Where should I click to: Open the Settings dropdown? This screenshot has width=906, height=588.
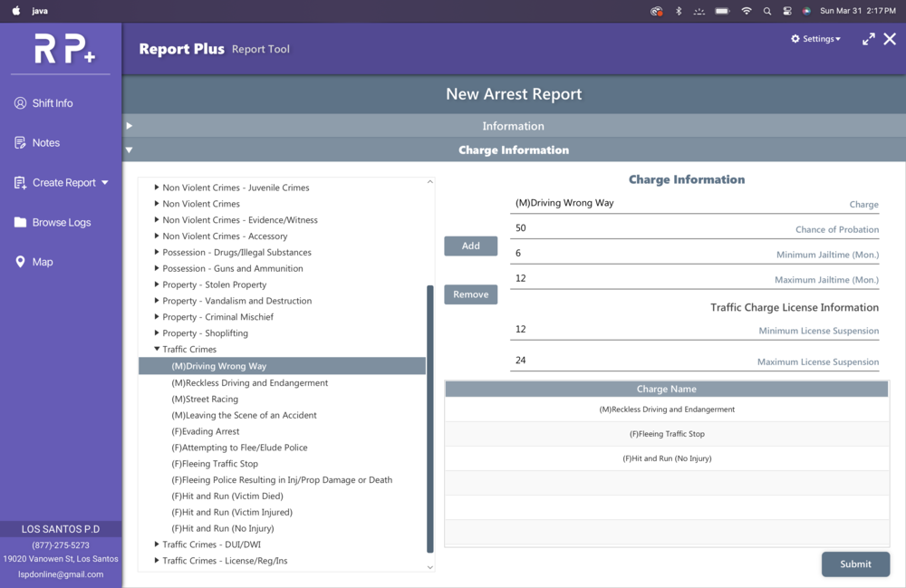(815, 39)
